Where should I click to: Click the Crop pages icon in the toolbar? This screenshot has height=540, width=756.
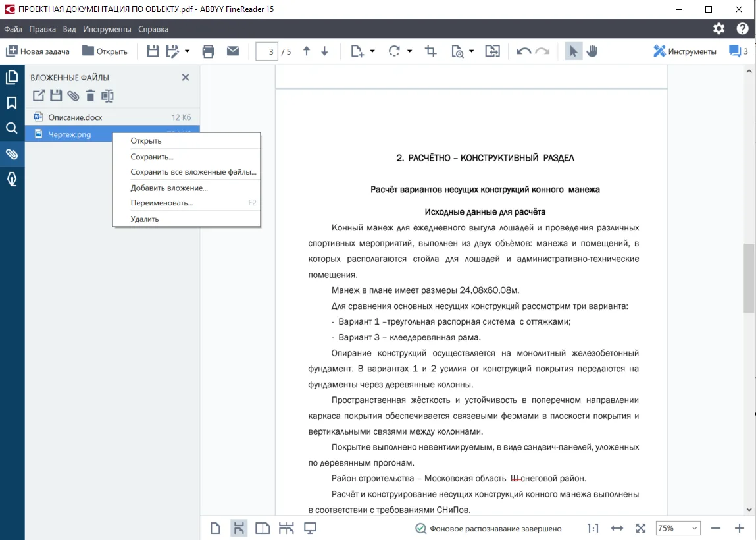coord(431,51)
